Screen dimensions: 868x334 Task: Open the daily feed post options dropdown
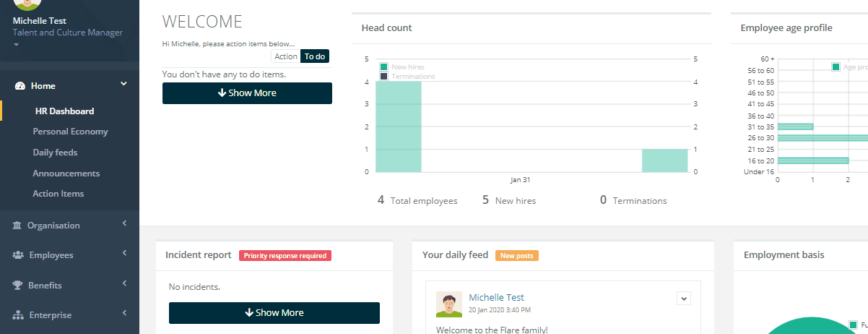[684, 298]
